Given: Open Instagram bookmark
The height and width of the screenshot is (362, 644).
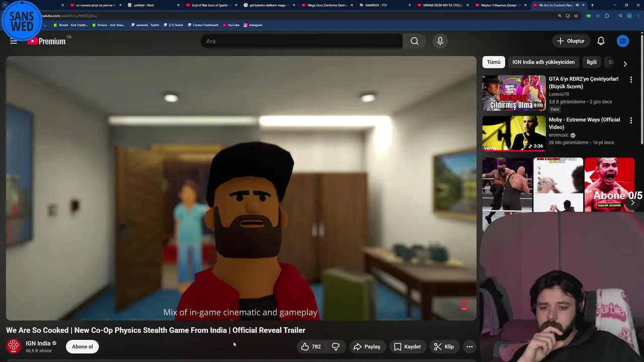Looking at the screenshot, I should (x=253, y=25).
